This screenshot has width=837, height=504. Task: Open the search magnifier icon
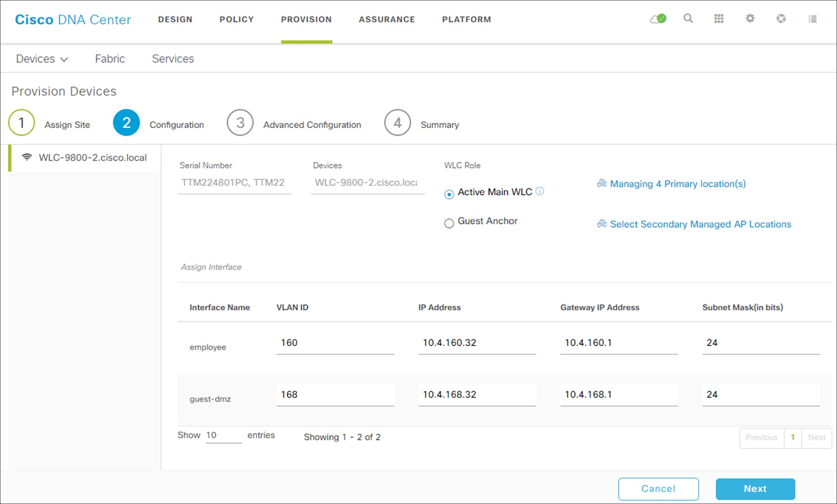click(688, 19)
